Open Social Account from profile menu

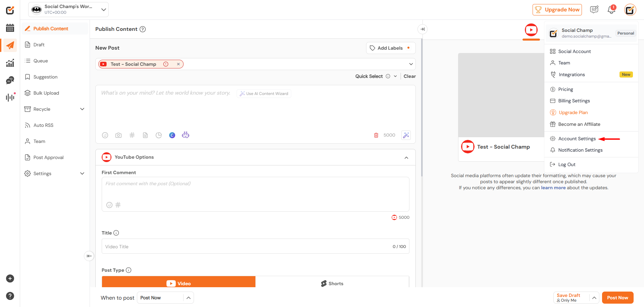pyautogui.click(x=575, y=51)
